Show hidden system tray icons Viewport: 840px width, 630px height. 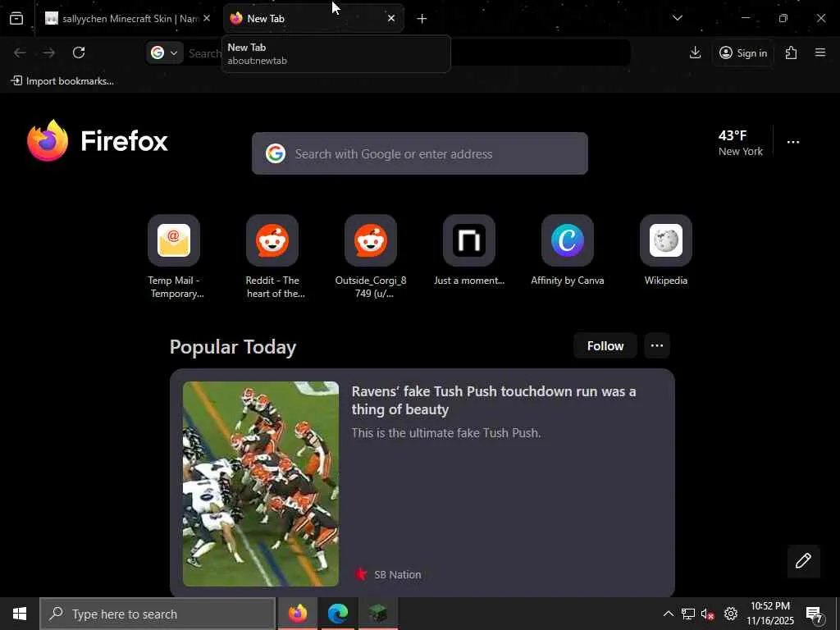pos(668,614)
